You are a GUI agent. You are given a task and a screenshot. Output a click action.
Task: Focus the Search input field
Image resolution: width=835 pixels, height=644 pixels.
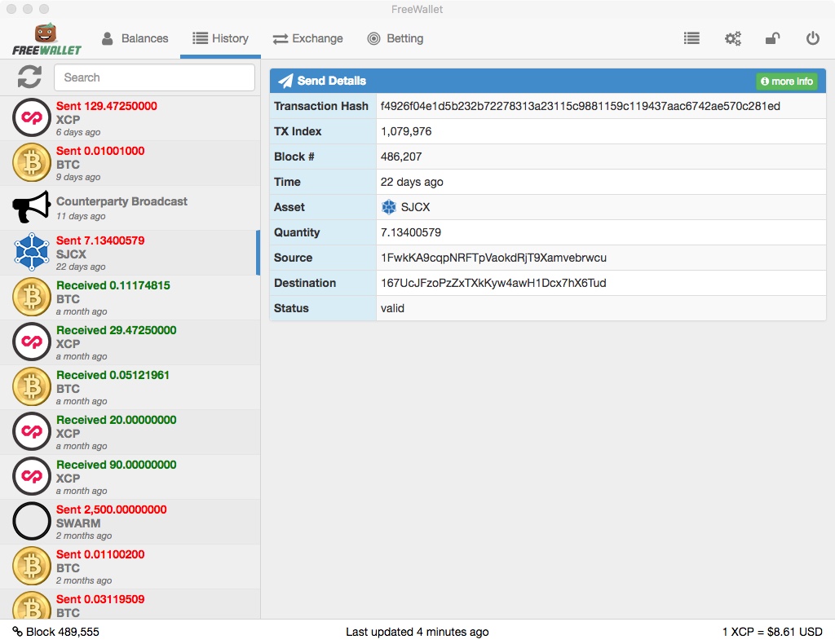point(154,77)
